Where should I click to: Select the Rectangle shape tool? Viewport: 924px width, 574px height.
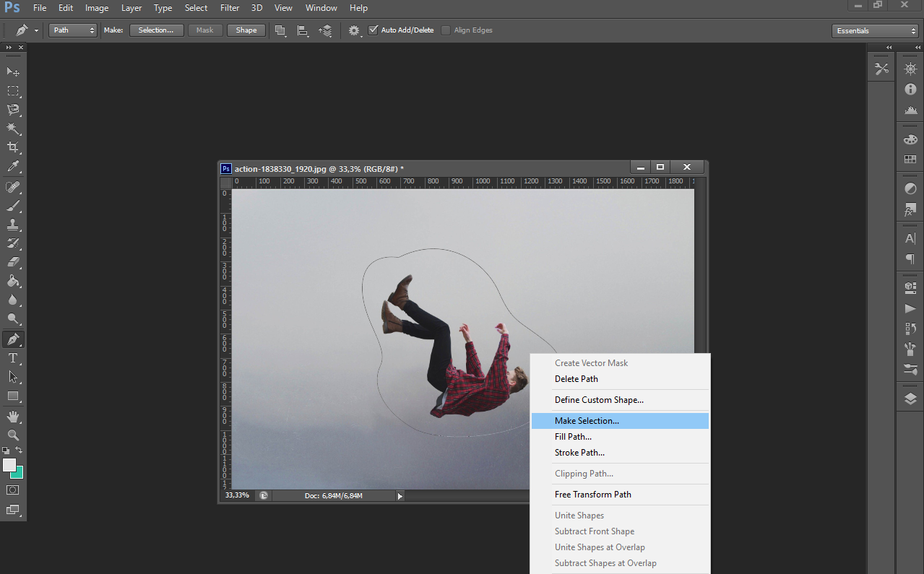[13, 396]
